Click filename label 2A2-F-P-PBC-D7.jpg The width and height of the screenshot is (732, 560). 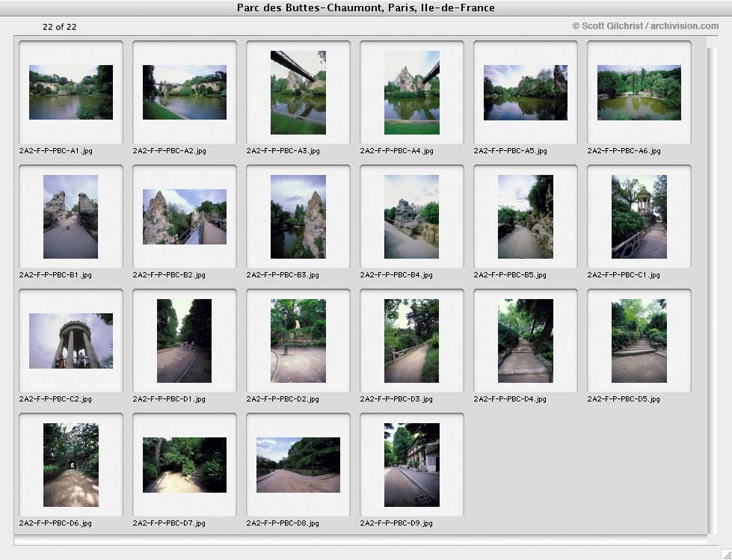coord(169,523)
